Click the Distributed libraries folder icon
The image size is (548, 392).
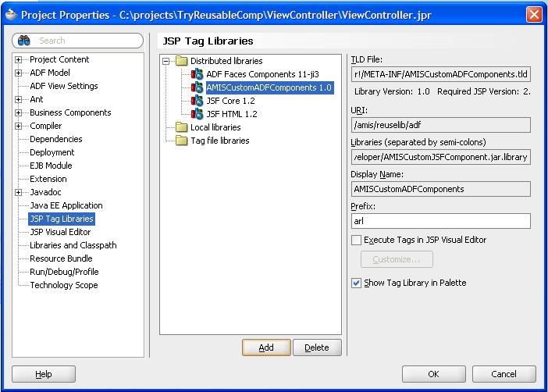tap(182, 61)
